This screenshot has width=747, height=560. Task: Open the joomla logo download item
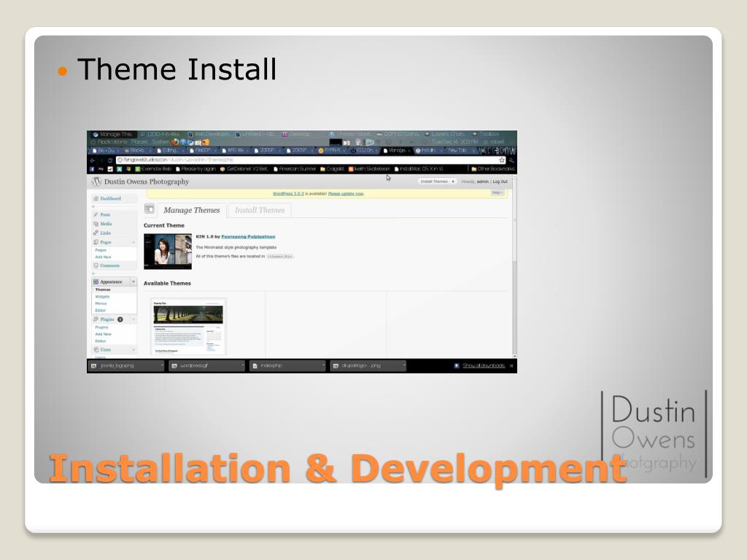pyautogui.click(x=126, y=366)
